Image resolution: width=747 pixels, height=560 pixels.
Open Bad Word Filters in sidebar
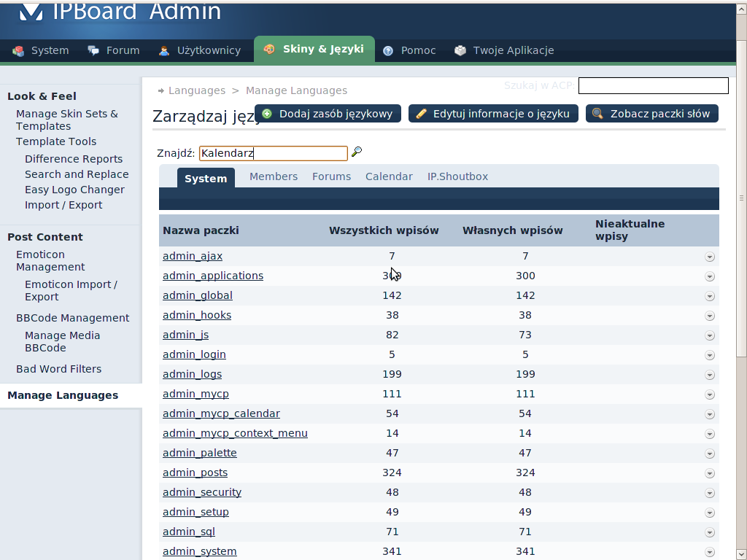pos(58,369)
